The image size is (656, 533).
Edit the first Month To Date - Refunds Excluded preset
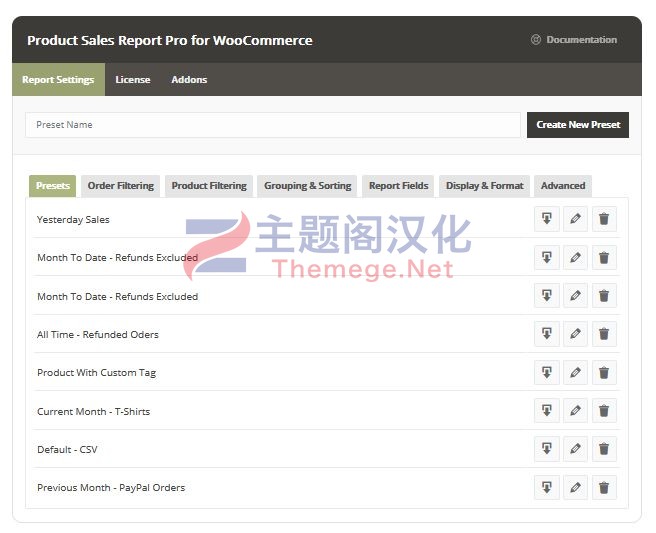(575, 257)
